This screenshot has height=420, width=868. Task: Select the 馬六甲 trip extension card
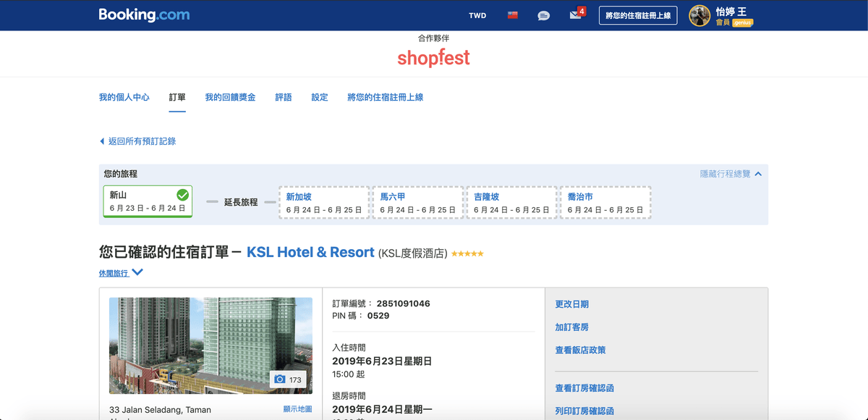tap(418, 203)
